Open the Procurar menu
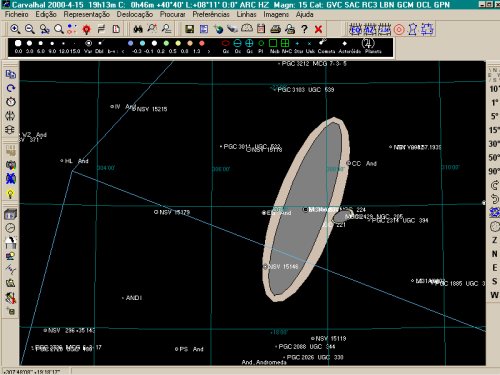This screenshot has width=500, height=375. (x=172, y=14)
